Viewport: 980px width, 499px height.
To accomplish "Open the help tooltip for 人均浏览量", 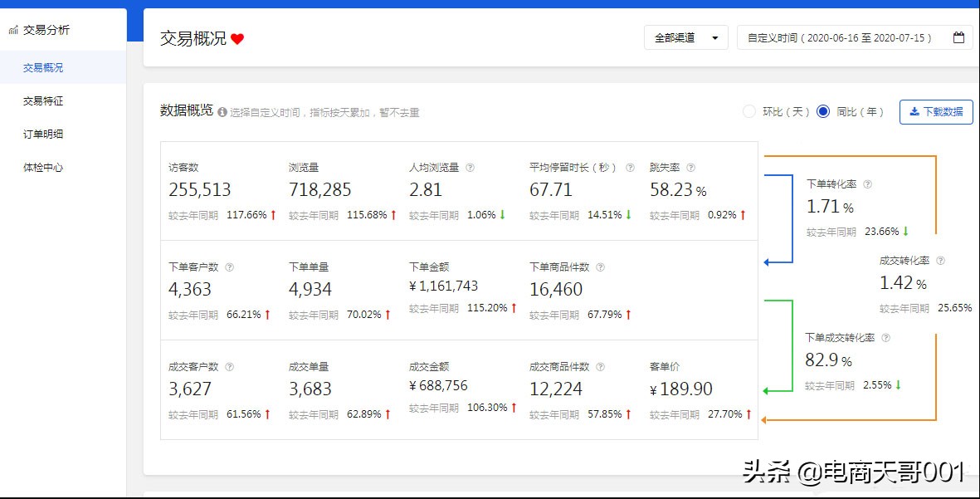I will [471, 167].
